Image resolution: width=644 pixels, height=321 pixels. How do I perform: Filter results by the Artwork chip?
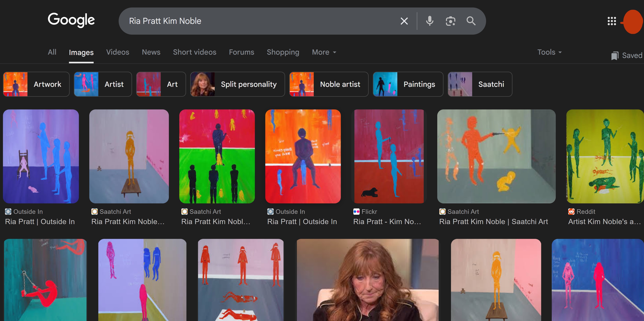(36, 84)
